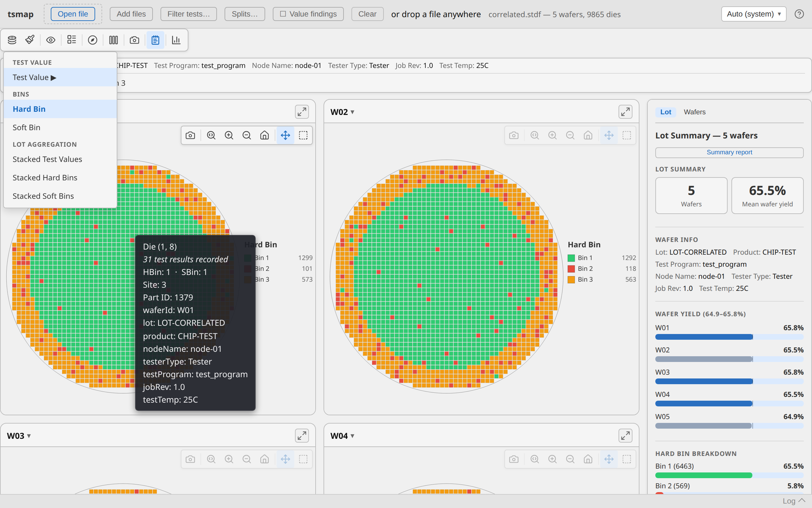The image size is (812, 508).
Task: Open the columns view icon
Action: click(114, 40)
